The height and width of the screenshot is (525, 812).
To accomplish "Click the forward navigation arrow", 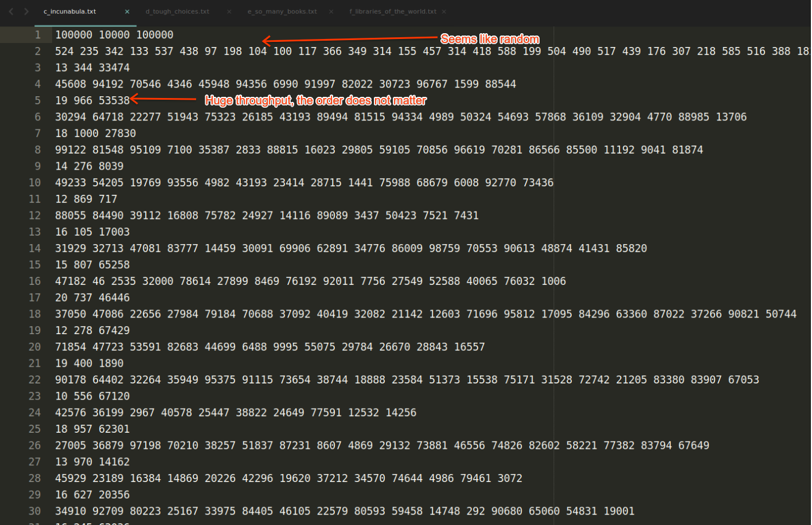I will 25,11.
